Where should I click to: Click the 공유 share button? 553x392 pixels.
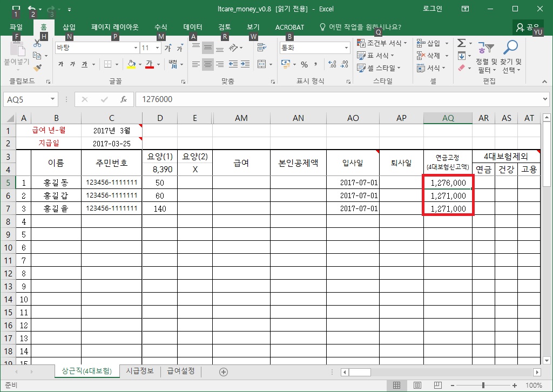click(528, 27)
